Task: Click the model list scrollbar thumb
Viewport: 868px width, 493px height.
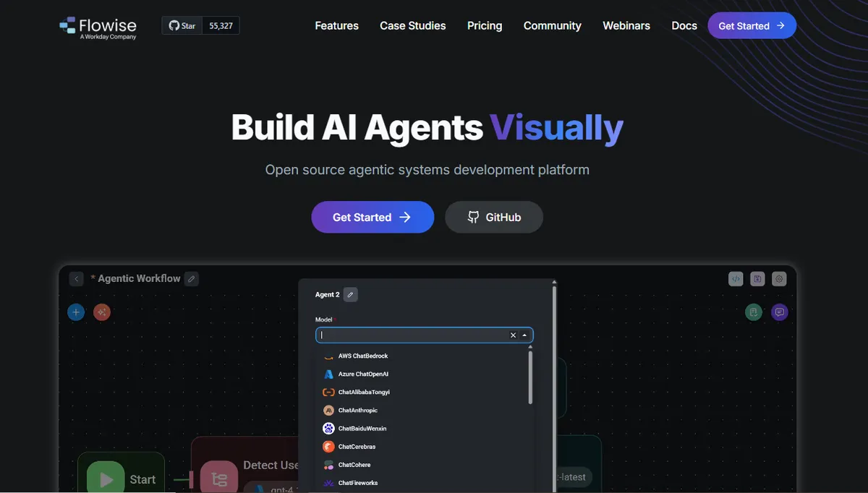Action: point(531,377)
